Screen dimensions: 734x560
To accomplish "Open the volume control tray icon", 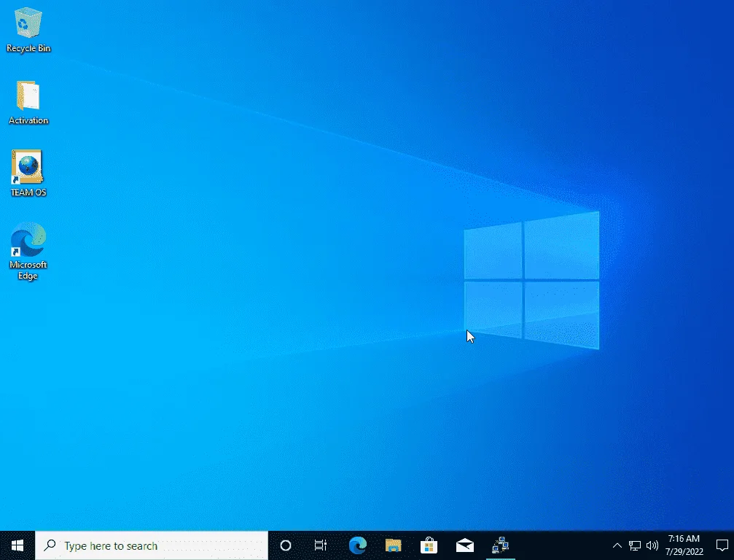I will click(652, 545).
